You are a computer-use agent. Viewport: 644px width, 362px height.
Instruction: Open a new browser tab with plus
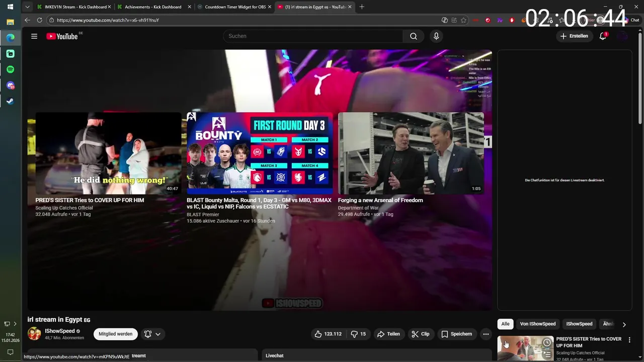(362, 7)
